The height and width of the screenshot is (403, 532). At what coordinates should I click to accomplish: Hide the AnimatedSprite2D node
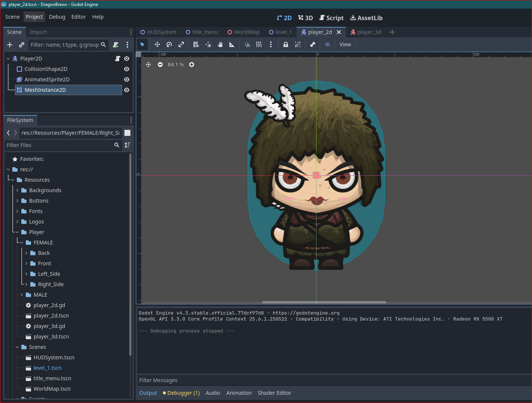[x=127, y=79]
